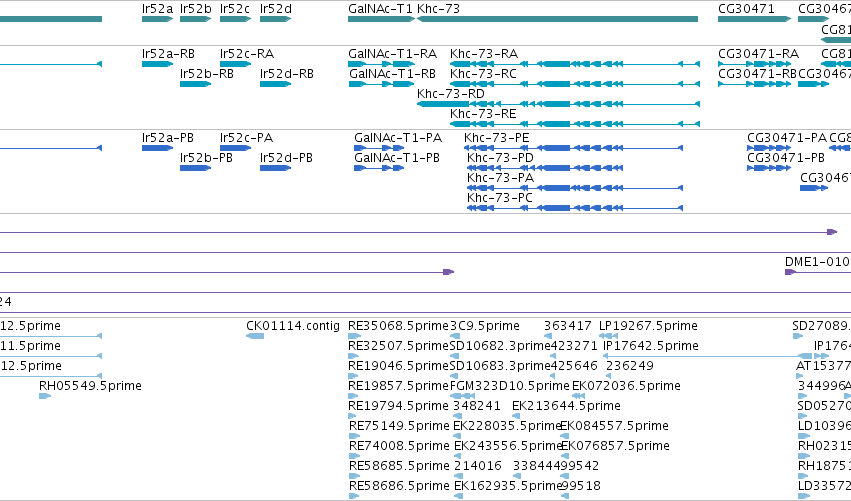The width and height of the screenshot is (851, 501).
Task: Click the CG30471-PB protein label
Action: point(786,158)
